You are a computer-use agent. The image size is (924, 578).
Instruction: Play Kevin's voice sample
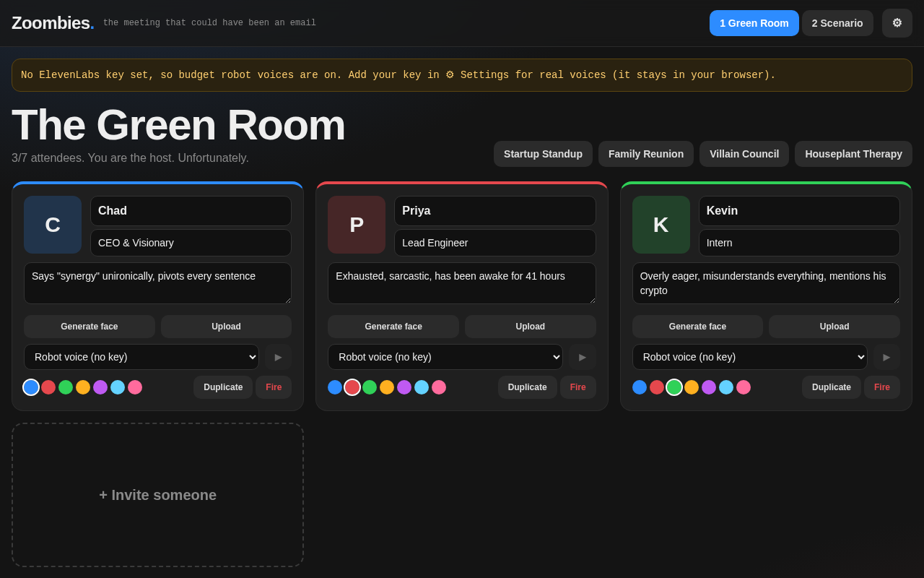coord(886,357)
